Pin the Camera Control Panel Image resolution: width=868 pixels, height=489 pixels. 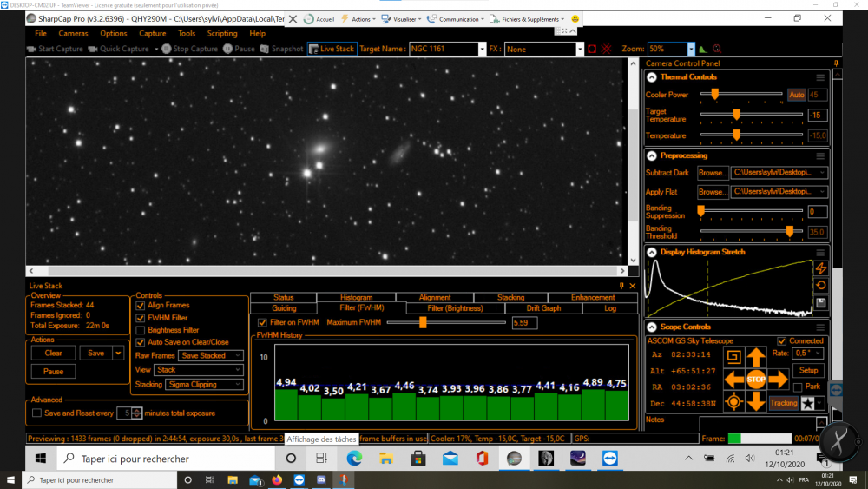pos(836,63)
